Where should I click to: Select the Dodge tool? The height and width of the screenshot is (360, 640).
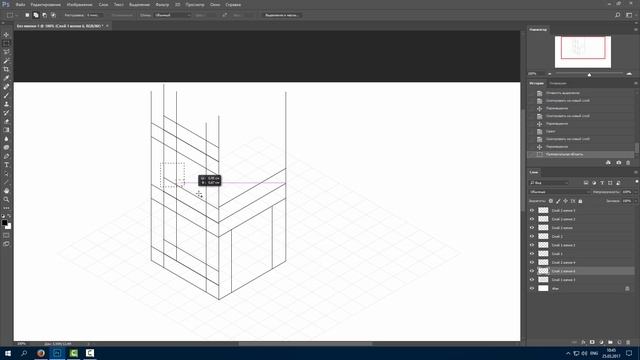(x=6, y=147)
